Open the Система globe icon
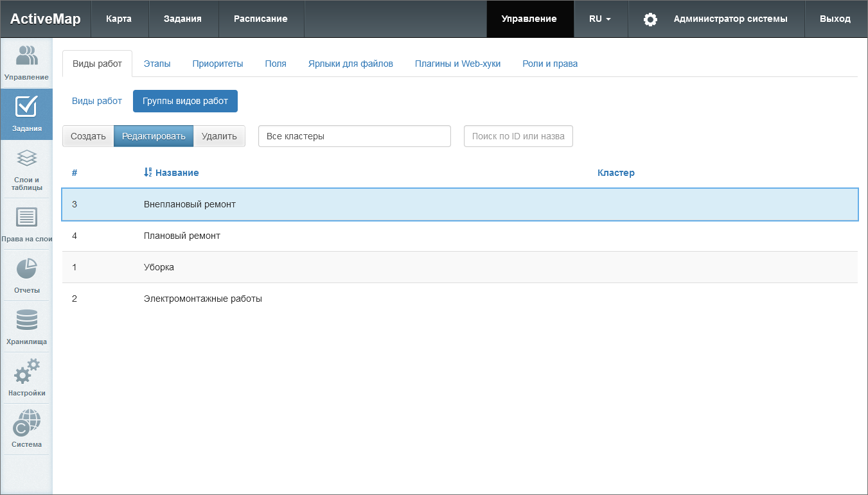Viewport: 868px width, 495px height. [26, 423]
